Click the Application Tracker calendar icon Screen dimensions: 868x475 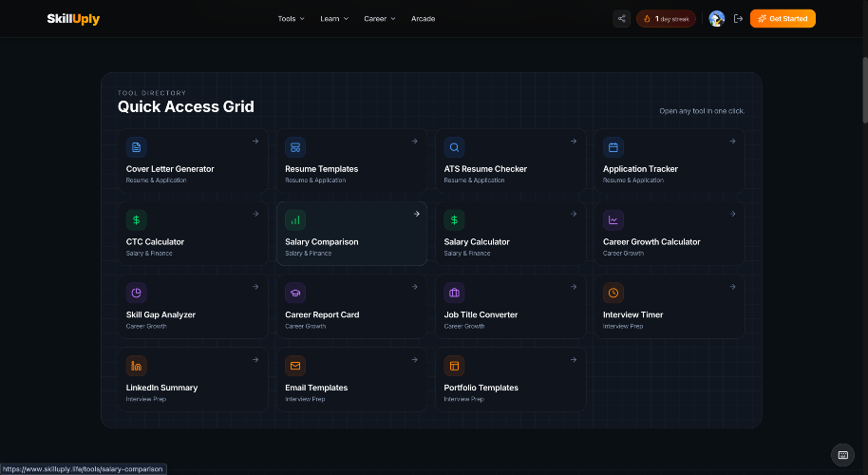pos(613,147)
